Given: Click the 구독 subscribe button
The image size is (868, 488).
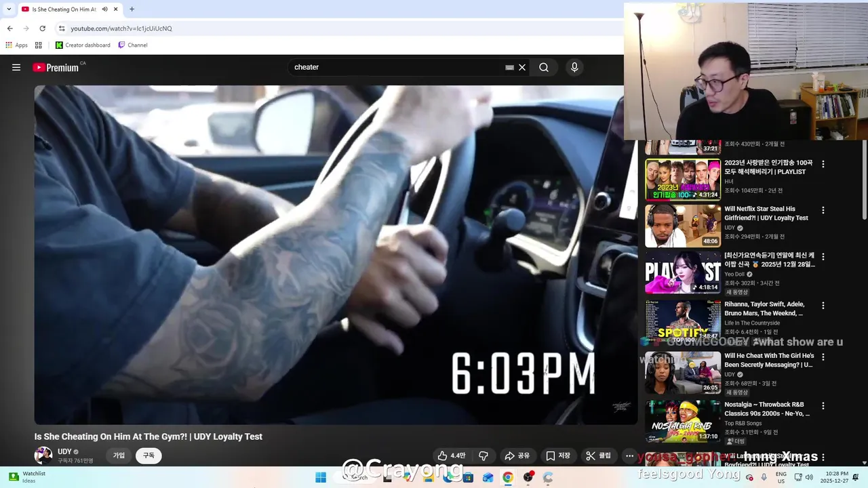Looking at the screenshot, I should tap(149, 455).
